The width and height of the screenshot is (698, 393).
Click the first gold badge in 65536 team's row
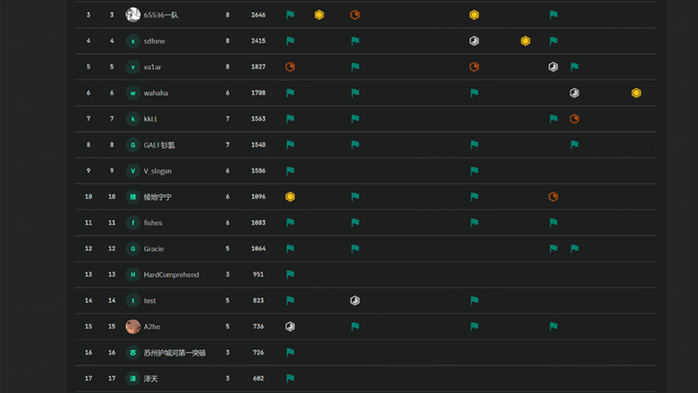tap(319, 15)
